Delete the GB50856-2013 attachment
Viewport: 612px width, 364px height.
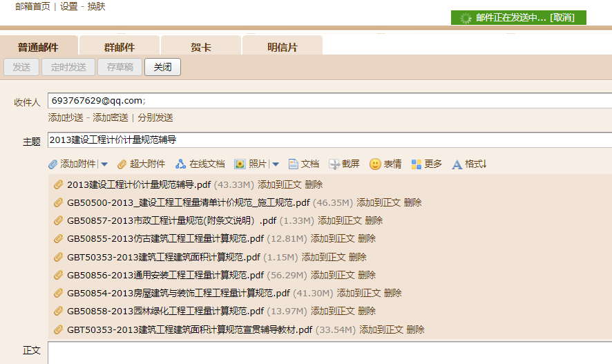367,275
